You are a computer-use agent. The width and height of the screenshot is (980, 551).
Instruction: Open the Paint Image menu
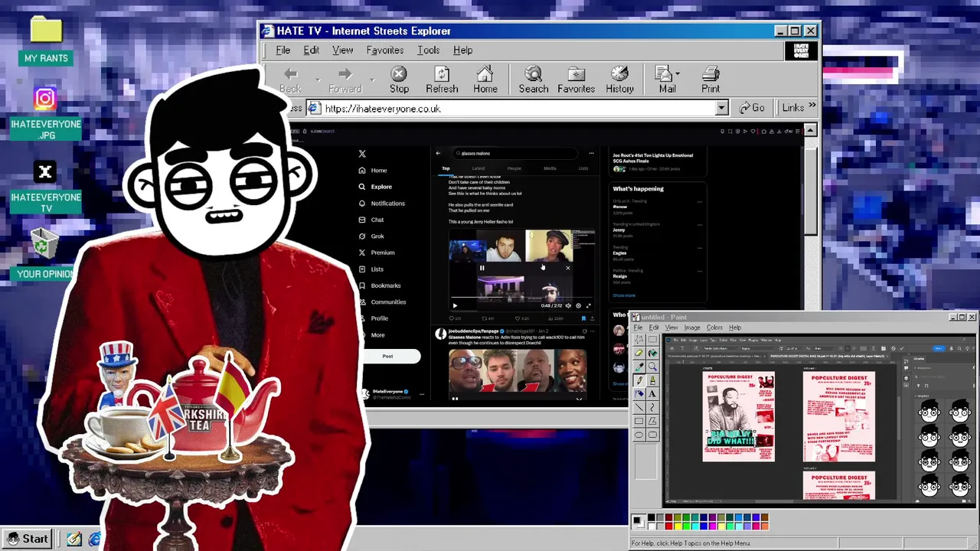pyautogui.click(x=692, y=328)
